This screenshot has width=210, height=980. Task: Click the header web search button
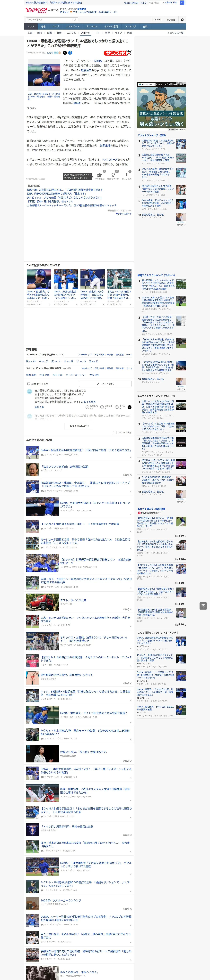182,3
